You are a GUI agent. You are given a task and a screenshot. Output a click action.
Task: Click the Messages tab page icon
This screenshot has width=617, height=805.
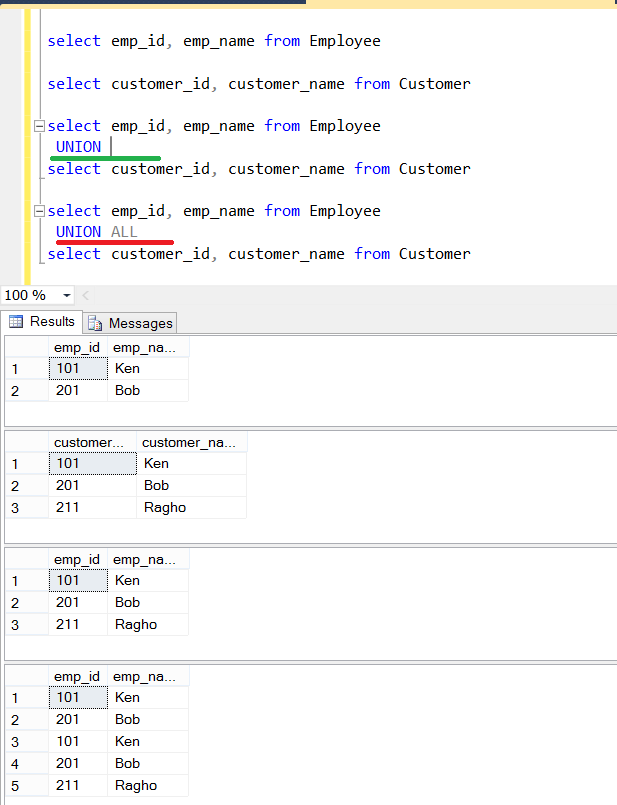(96, 323)
